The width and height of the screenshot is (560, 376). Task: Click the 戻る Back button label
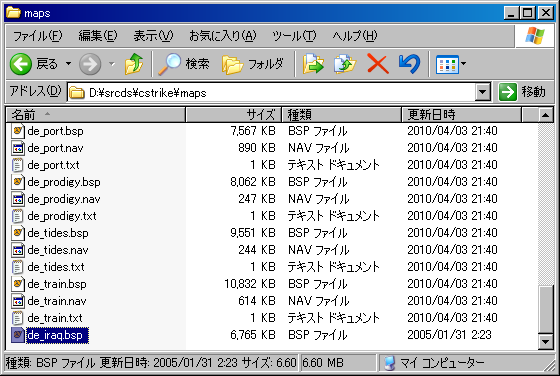click(47, 64)
